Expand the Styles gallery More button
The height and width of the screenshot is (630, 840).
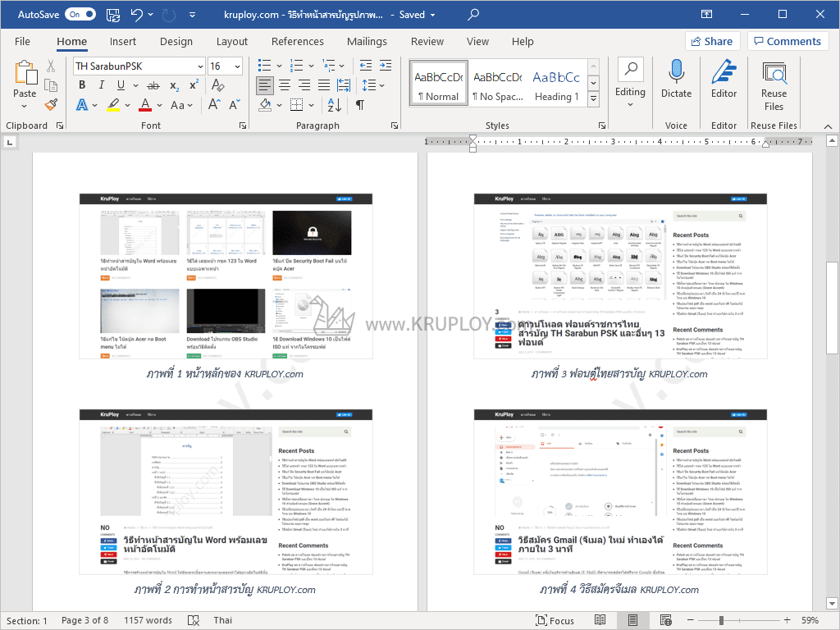(x=593, y=99)
